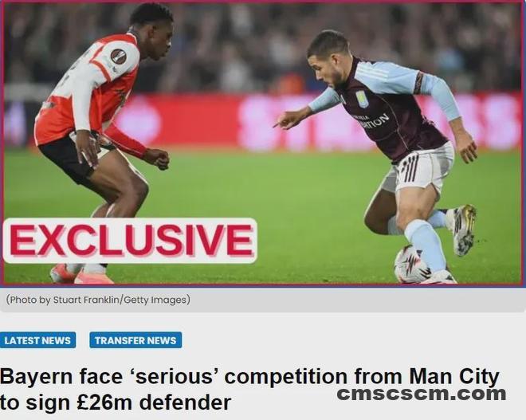Click the red EXCLUSIVE badge

pos(130,241)
